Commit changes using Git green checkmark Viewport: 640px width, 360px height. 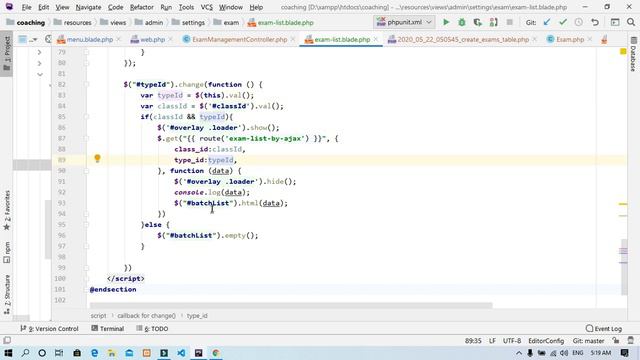(x=563, y=22)
